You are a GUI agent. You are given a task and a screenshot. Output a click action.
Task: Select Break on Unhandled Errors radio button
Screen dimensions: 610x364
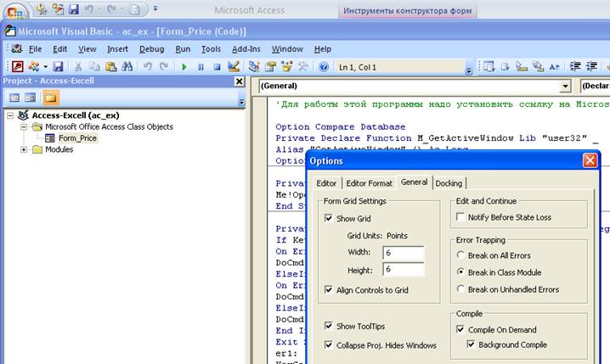pyautogui.click(x=460, y=289)
